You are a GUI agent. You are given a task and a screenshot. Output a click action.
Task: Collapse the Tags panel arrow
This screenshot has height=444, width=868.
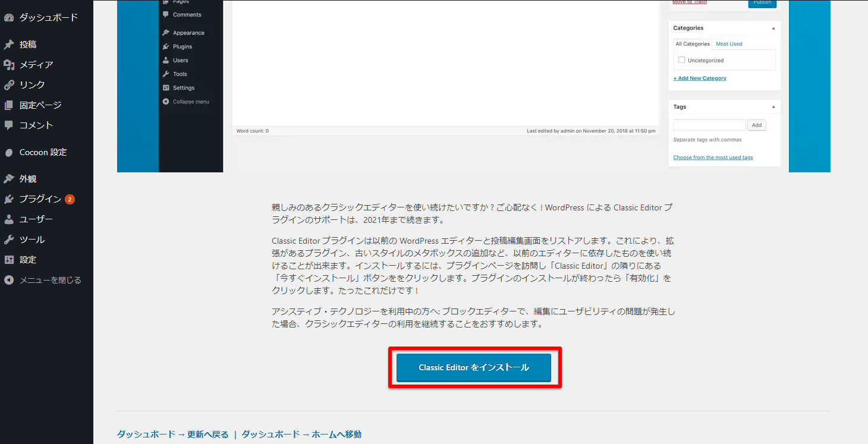click(773, 107)
